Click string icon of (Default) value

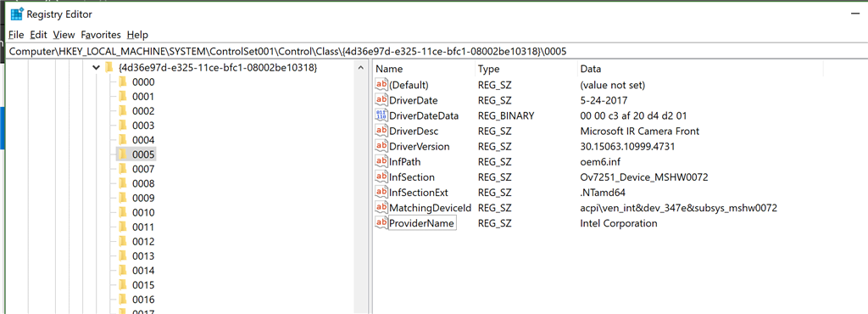coord(381,85)
